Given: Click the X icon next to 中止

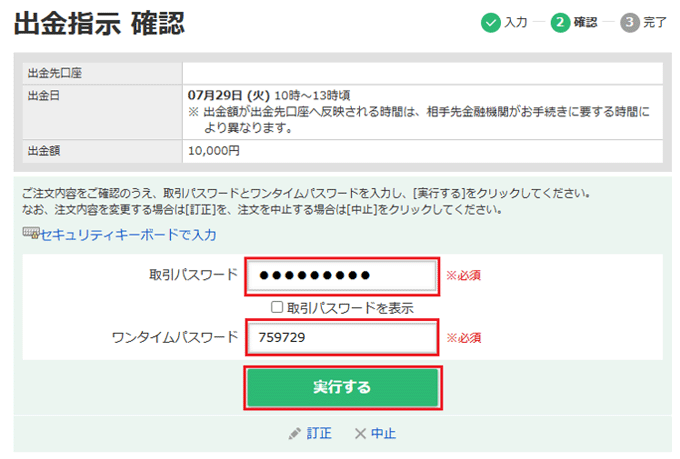Looking at the screenshot, I should click(x=360, y=434).
